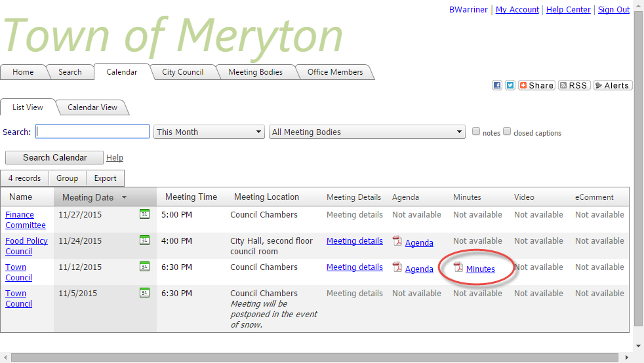Toggle the closed captions checkbox

tap(507, 131)
